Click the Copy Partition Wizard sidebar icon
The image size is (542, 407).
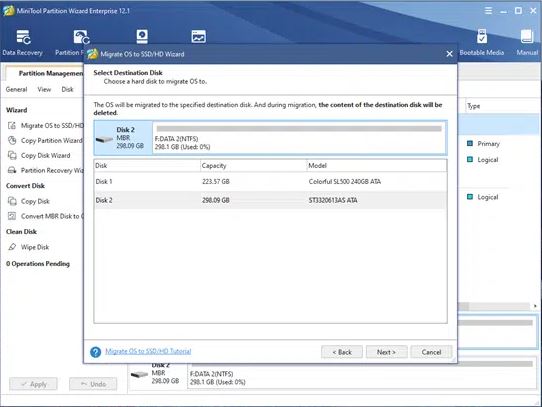click(x=12, y=140)
